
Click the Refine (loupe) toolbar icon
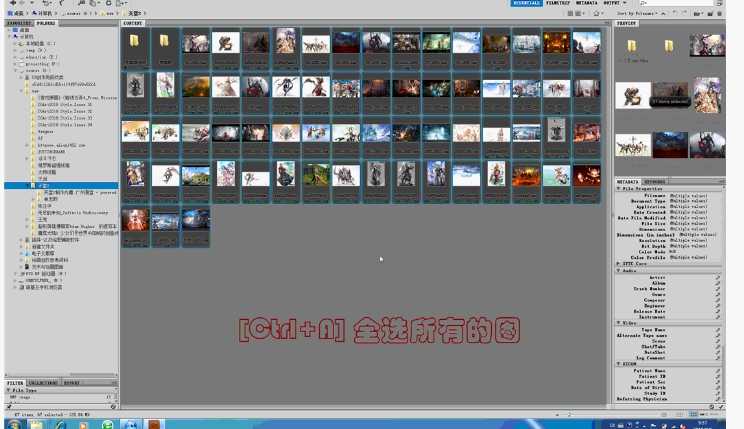pyautogui.click(x=94, y=3)
